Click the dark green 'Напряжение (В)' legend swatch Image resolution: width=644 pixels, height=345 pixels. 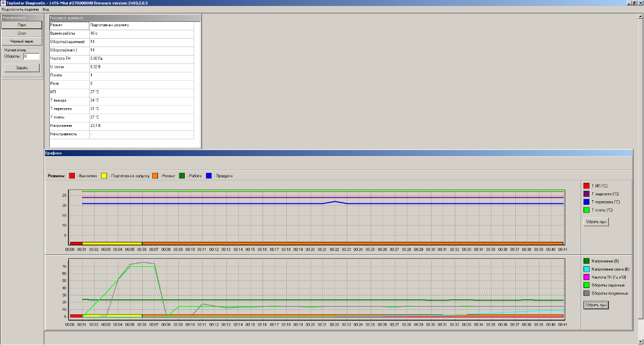pos(587,261)
